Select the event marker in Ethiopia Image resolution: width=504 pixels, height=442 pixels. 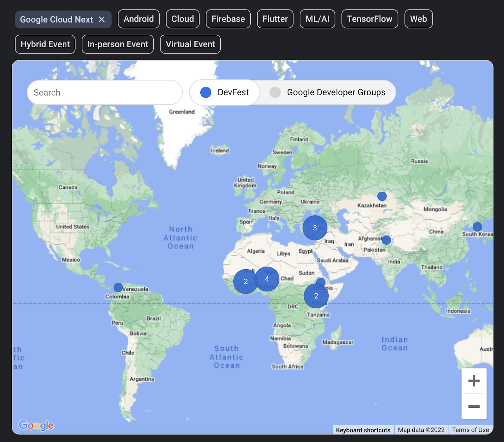[321, 282]
